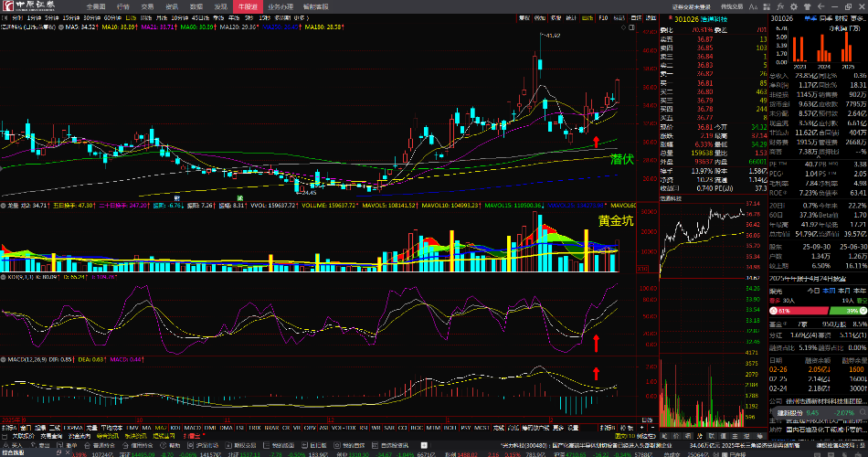Switch chart to 45日线 period
Viewport: 868px width, 457px height.
click(x=200, y=17)
